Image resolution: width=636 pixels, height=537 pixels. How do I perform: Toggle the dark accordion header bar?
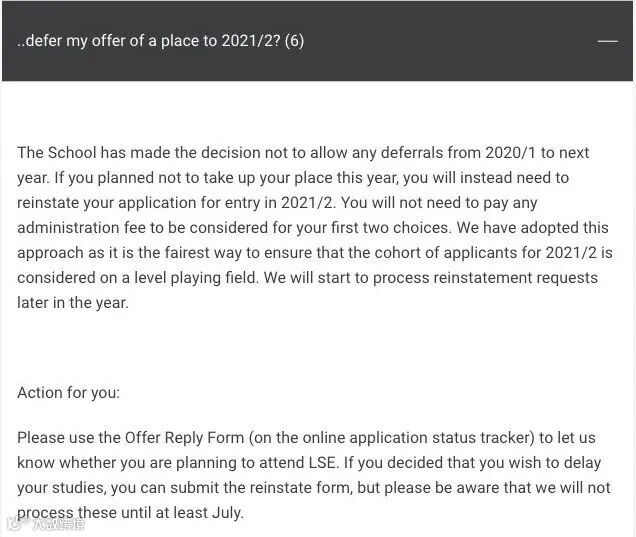click(317, 41)
